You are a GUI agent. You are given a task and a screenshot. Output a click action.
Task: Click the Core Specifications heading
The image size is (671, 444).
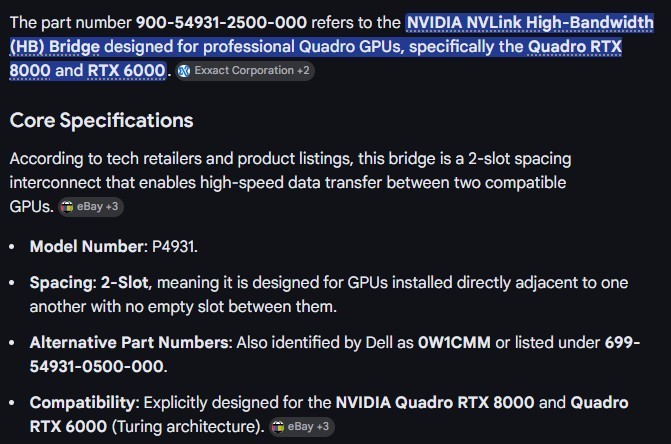[101, 121]
